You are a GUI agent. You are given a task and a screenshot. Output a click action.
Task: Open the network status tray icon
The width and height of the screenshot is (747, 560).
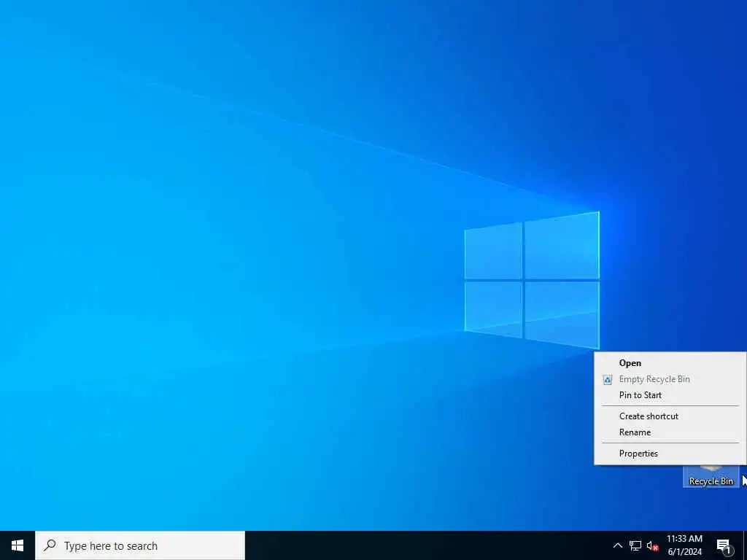pos(635,545)
